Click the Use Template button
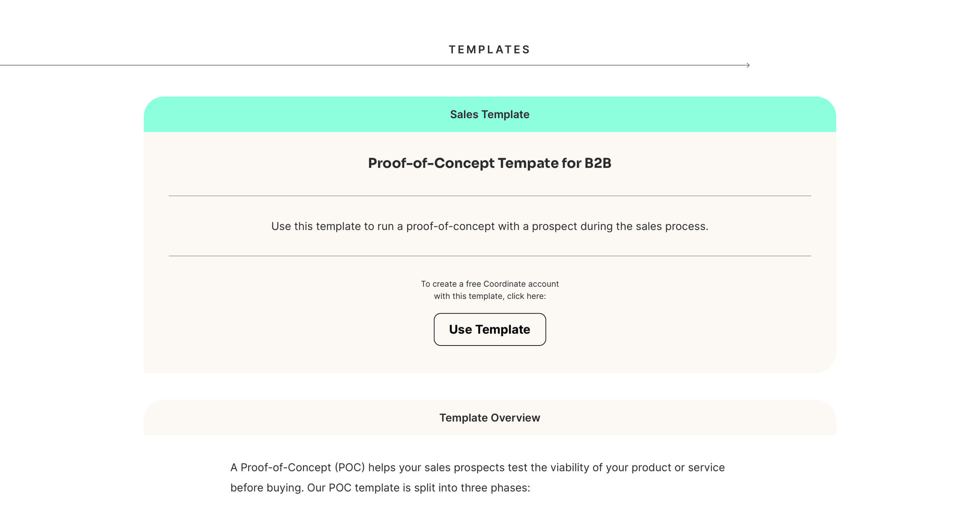This screenshot has height=514, width=980. pos(490,329)
